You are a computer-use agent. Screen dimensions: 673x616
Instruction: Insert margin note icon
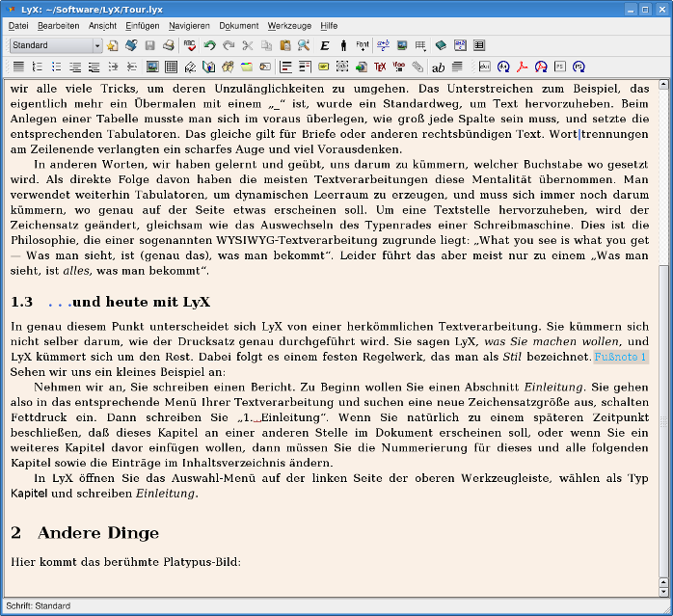(305, 67)
